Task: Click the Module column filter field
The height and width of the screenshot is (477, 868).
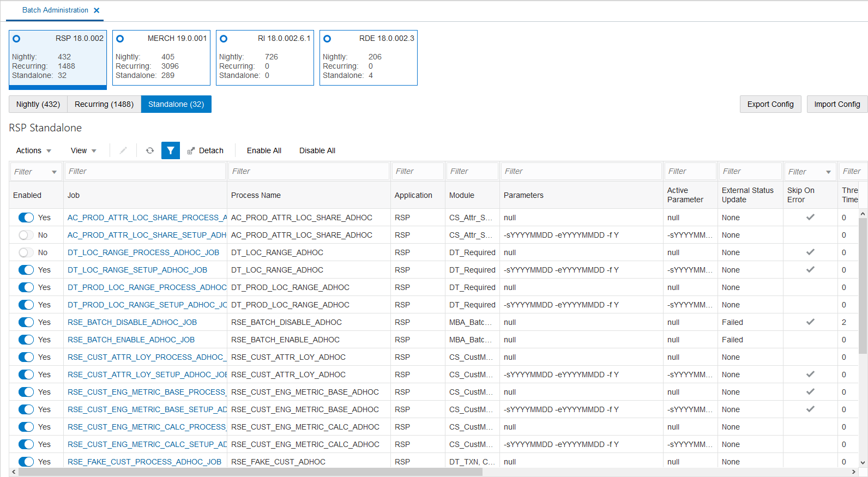Action: click(x=472, y=171)
